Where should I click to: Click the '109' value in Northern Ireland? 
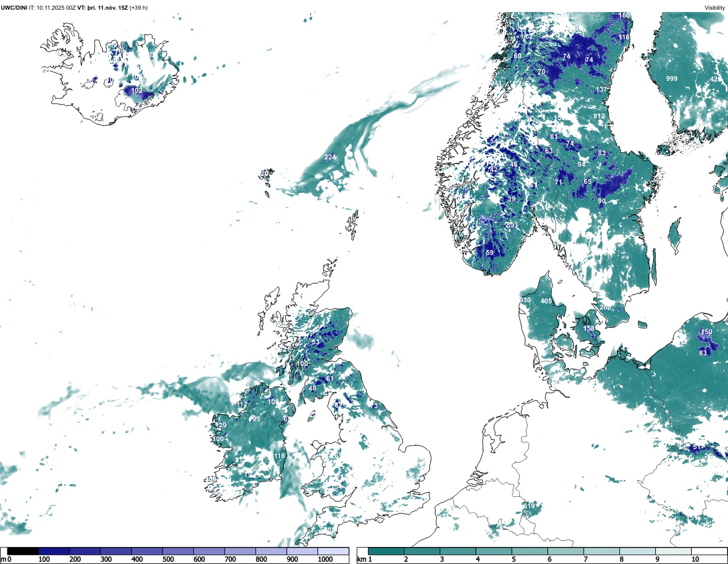(273, 402)
